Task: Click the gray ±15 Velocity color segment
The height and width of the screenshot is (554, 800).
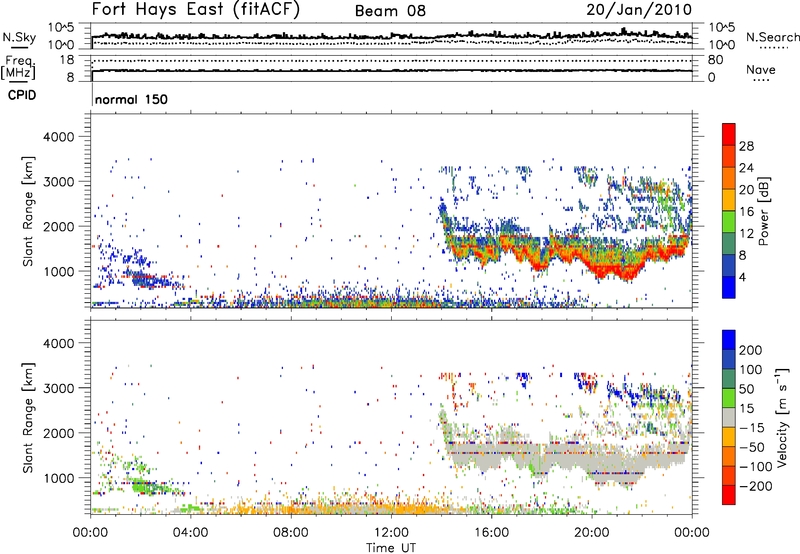Action: (729, 417)
